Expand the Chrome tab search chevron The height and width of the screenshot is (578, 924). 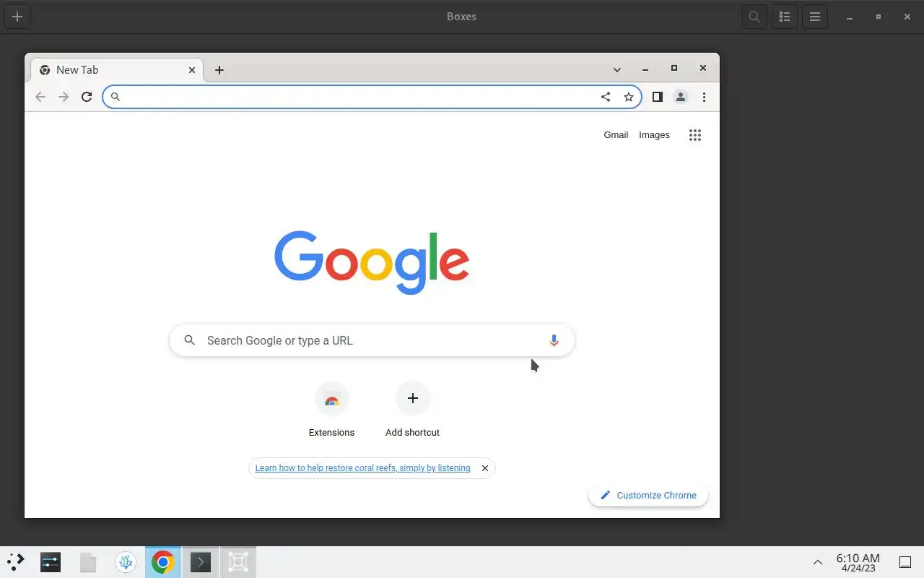pos(617,69)
